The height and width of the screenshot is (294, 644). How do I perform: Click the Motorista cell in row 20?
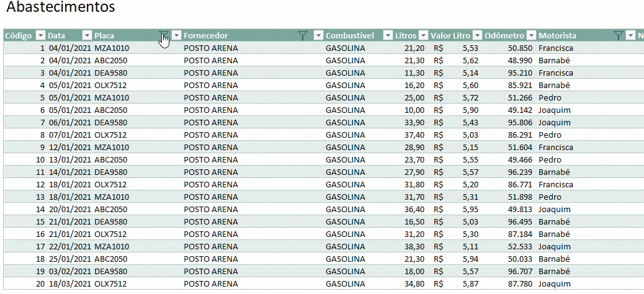(x=554, y=283)
